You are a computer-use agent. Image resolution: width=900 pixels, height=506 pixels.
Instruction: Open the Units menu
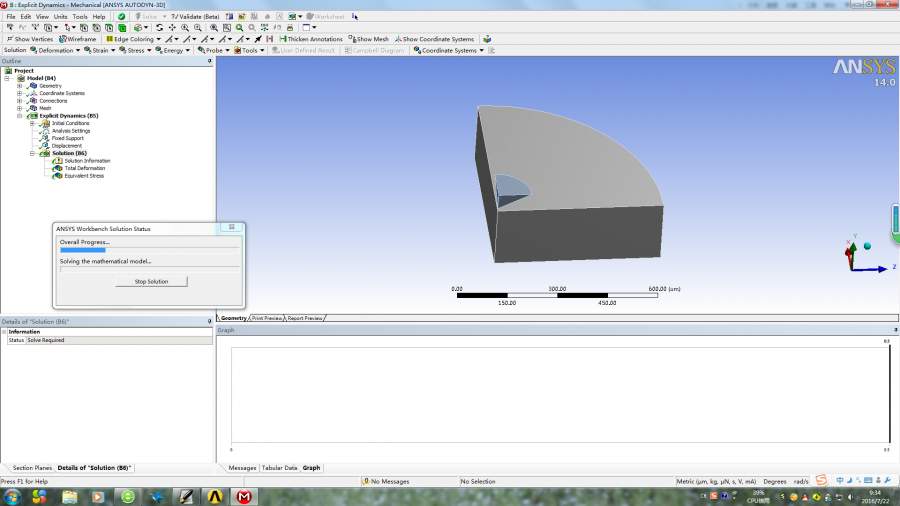61,17
